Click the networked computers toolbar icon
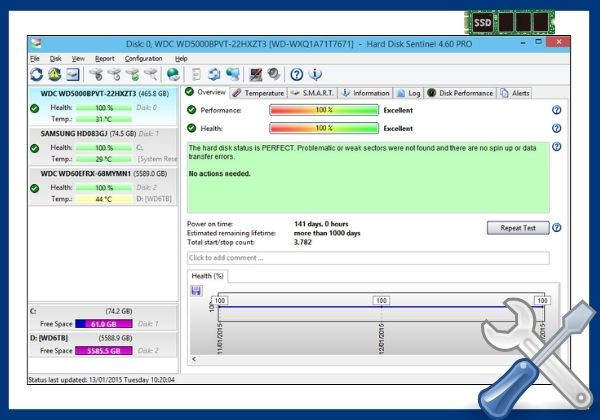The width and height of the screenshot is (600, 420). pos(233,74)
